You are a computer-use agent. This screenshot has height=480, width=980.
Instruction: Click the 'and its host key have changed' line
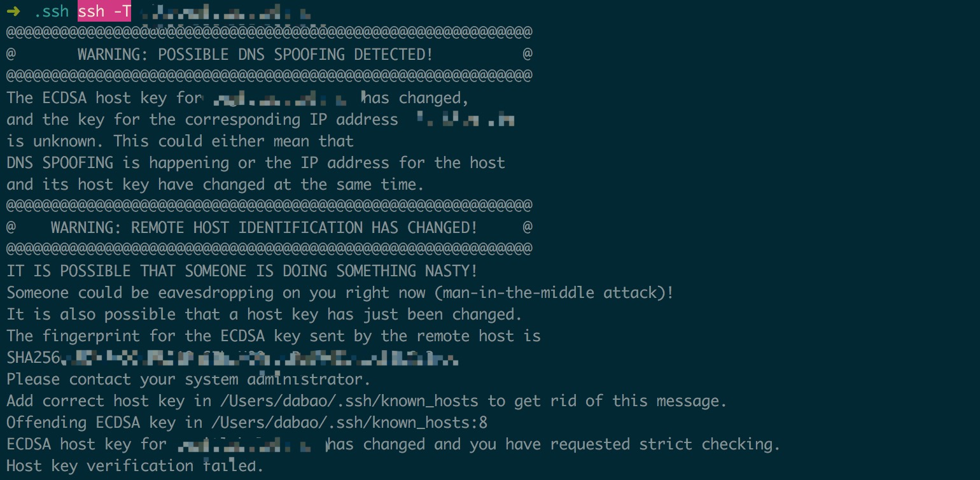tap(215, 185)
